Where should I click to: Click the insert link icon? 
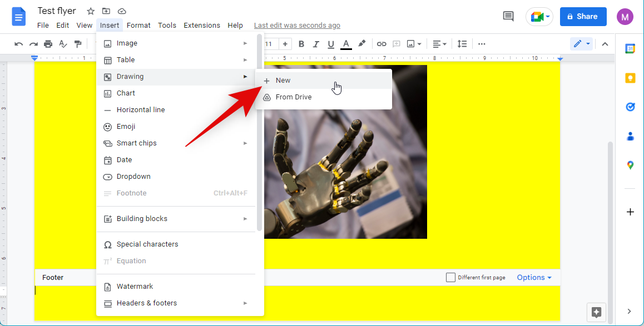tap(382, 44)
